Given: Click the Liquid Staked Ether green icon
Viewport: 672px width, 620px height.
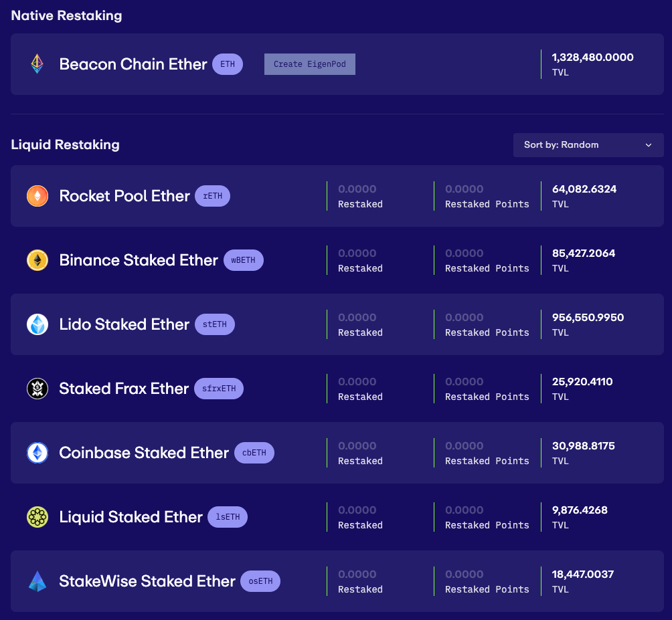Looking at the screenshot, I should pos(37,517).
